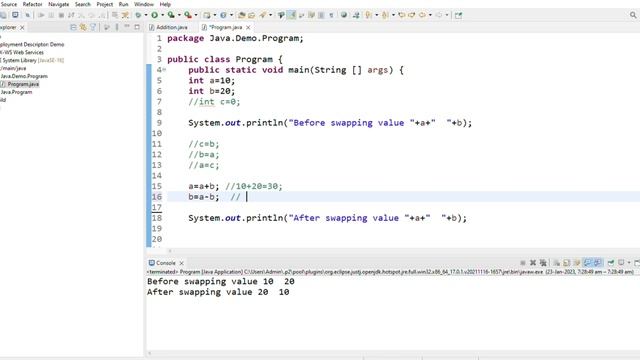
Task: Select Java.Program package in tree
Action: click(16, 92)
